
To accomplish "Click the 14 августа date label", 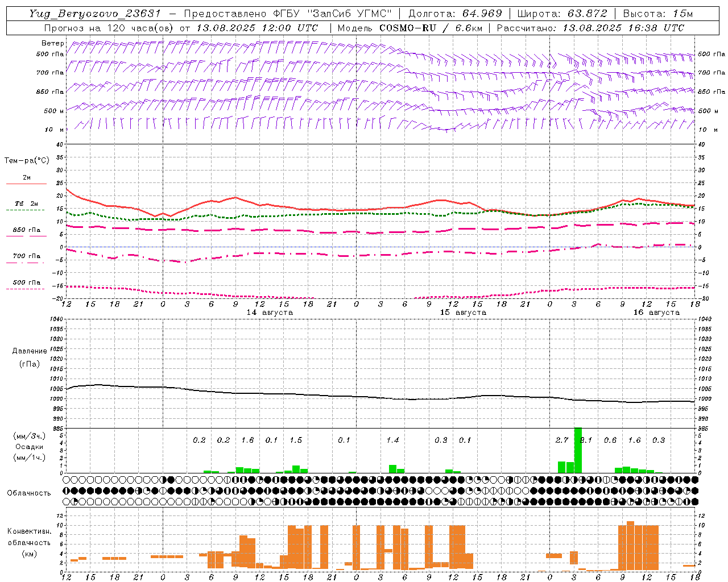I will pos(270,313).
